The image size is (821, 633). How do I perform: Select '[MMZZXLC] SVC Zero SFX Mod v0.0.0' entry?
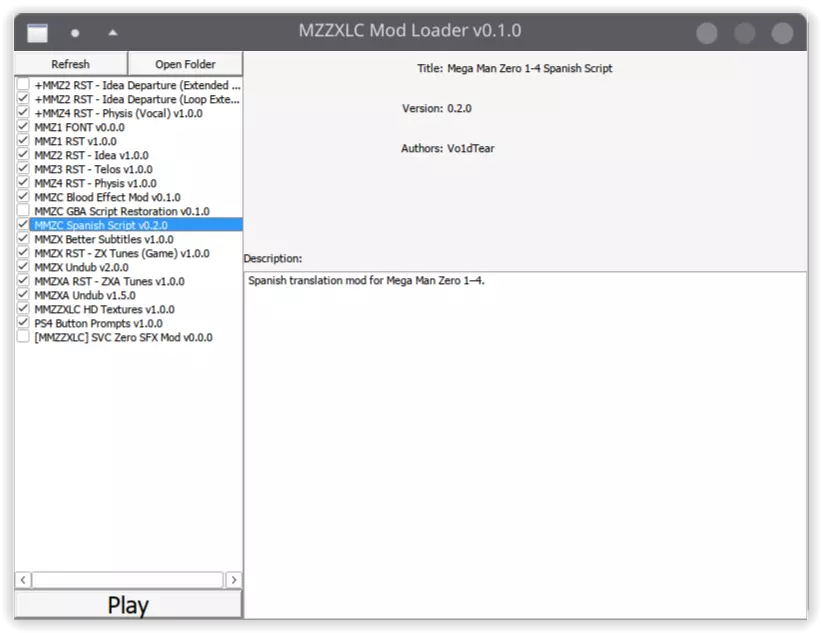[124, 337]
